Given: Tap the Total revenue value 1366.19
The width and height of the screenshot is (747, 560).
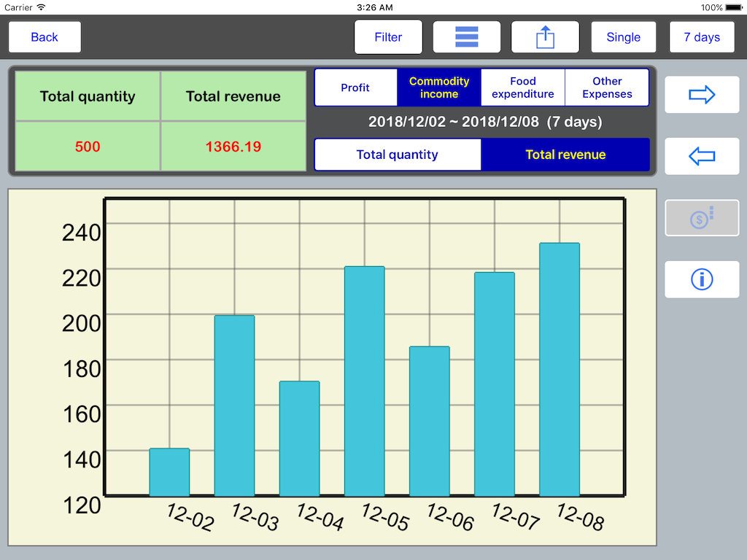Looking at the screenshot, I should point(233,146).
